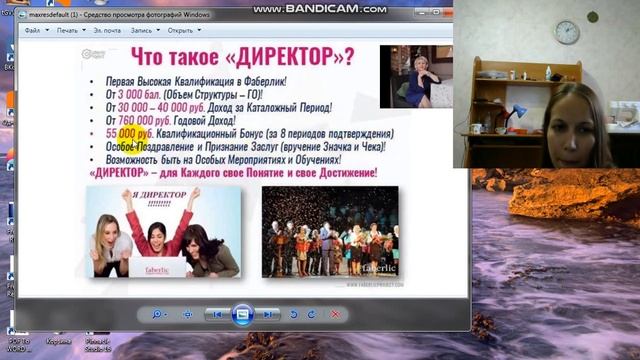Go to the next photo
Image resolution: width=640 pixels, height=360 pixels.
[267, 314]
